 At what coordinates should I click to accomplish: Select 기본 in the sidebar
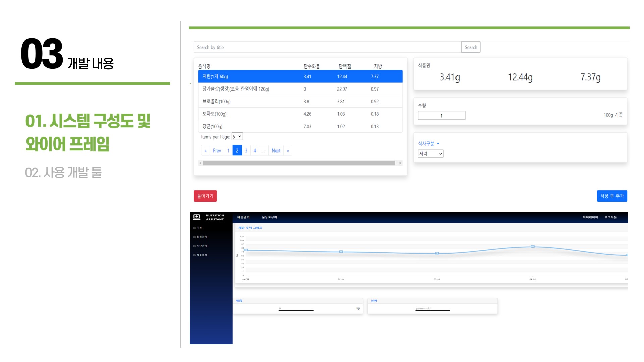coord(199,228)
